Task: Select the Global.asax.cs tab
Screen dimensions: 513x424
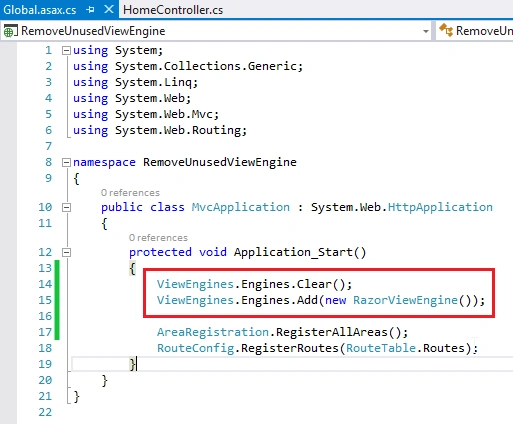Action: click(x=40, y=10)
